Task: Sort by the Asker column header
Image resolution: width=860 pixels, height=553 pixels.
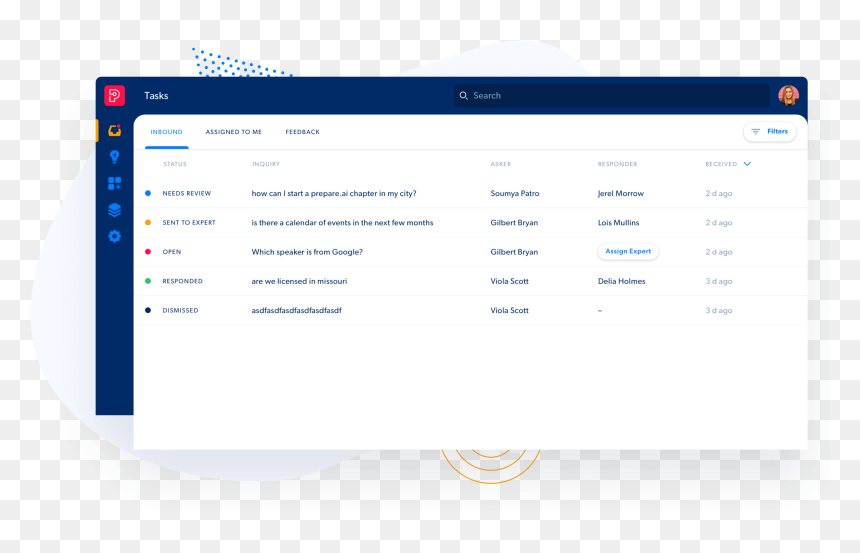Action: pos(501,164)
